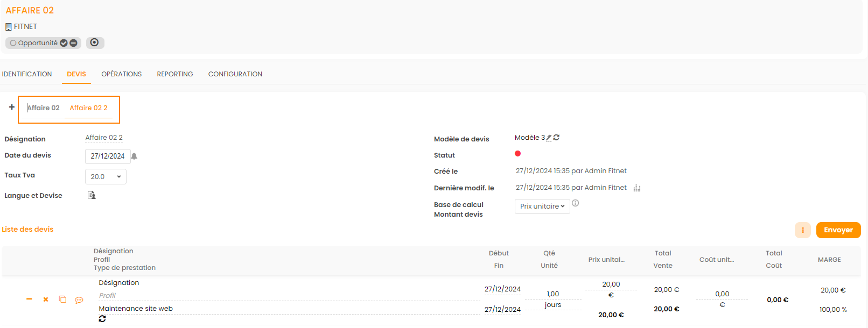Screen dimensions: 868x328
Task: Delete the quote line with the X icon
Action: [46, 300]
